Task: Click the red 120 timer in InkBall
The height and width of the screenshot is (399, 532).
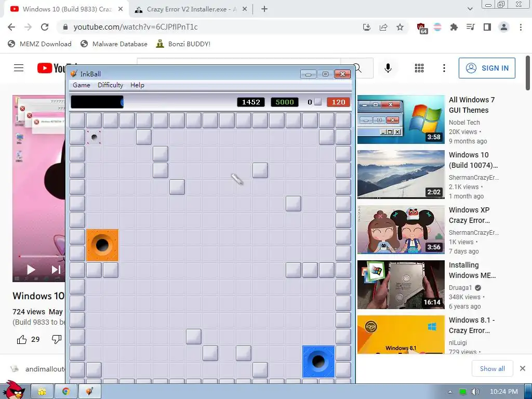Action: click(x=338, y=102)
